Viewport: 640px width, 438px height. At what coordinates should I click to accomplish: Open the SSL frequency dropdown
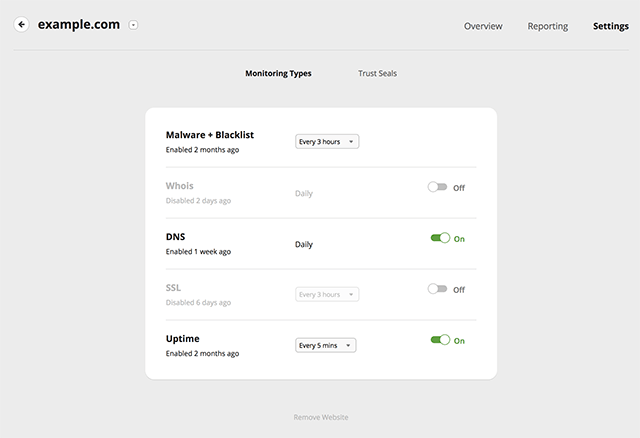pyautogui.click(x=327, y=294)
